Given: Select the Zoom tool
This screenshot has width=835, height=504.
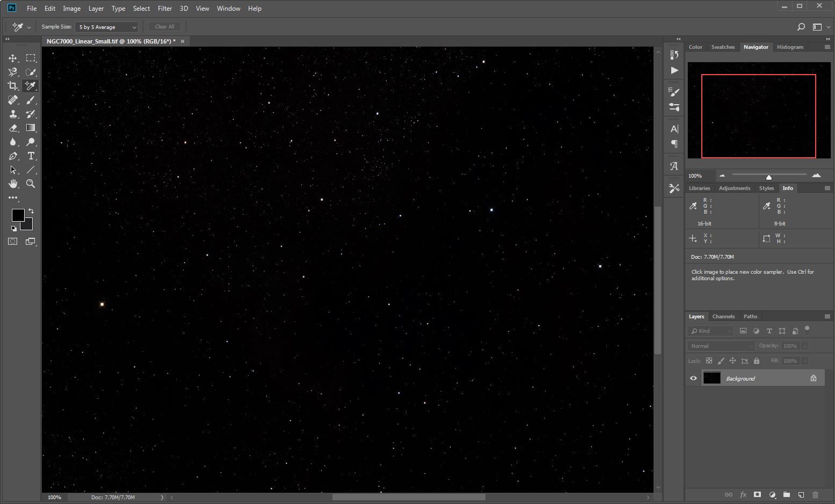Looking at the screenshot, I should coord(31,184).
